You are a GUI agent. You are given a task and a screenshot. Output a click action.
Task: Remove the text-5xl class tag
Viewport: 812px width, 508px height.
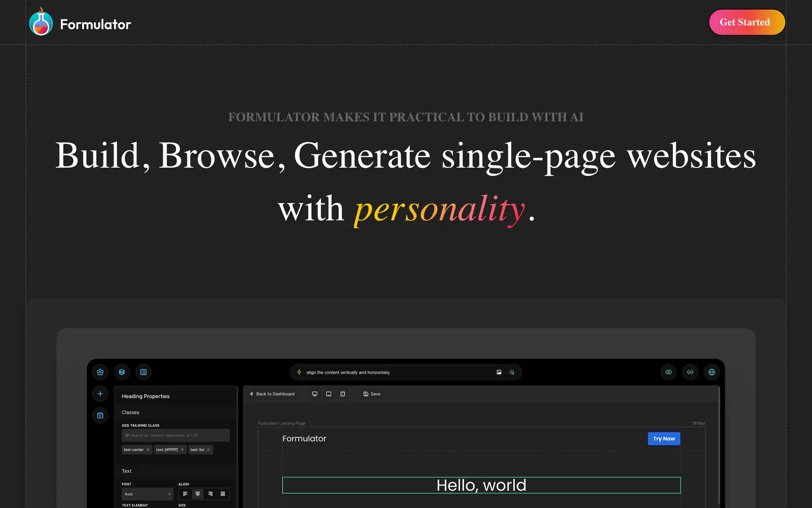click(x=209, y=450)
